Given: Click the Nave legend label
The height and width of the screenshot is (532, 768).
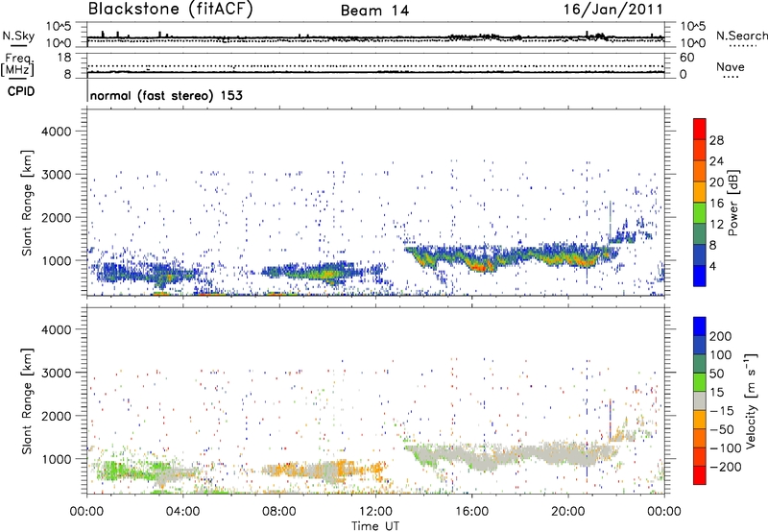Looking at the screenshot, I should (731, 66).
